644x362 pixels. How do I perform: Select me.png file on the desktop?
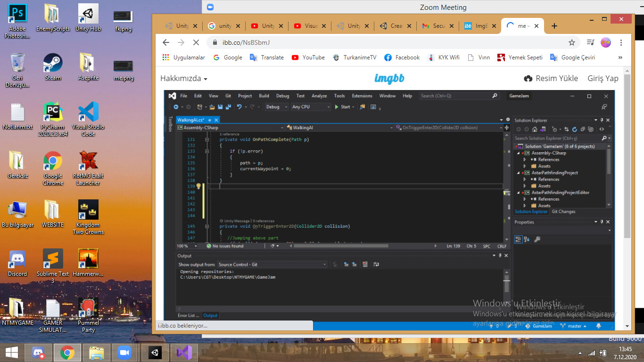coord(123,70)
